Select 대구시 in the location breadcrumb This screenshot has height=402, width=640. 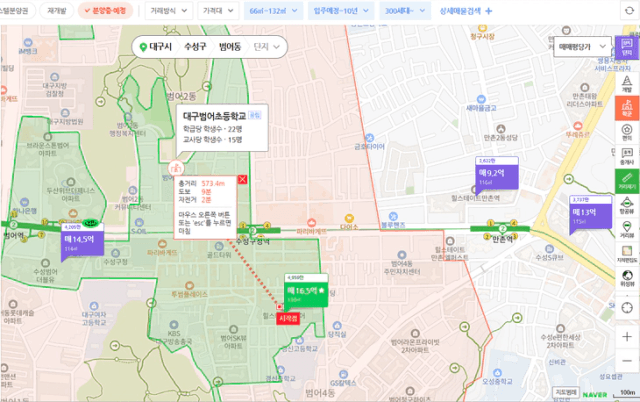point(160,47)
